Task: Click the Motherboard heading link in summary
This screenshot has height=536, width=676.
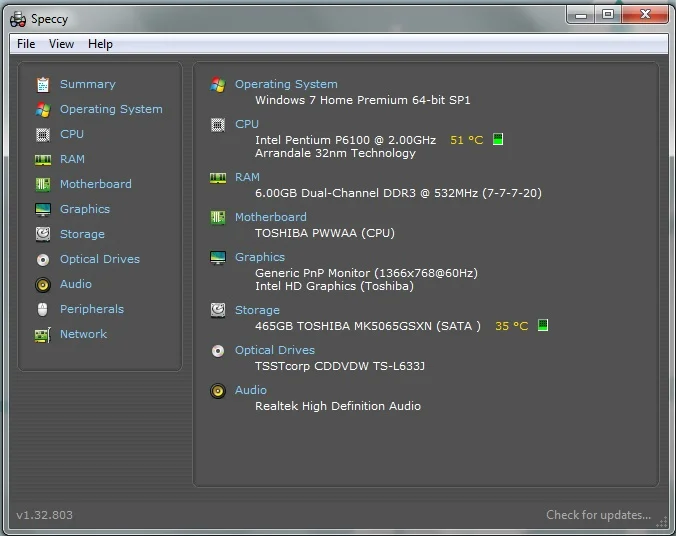Action: tap(271, 217)
